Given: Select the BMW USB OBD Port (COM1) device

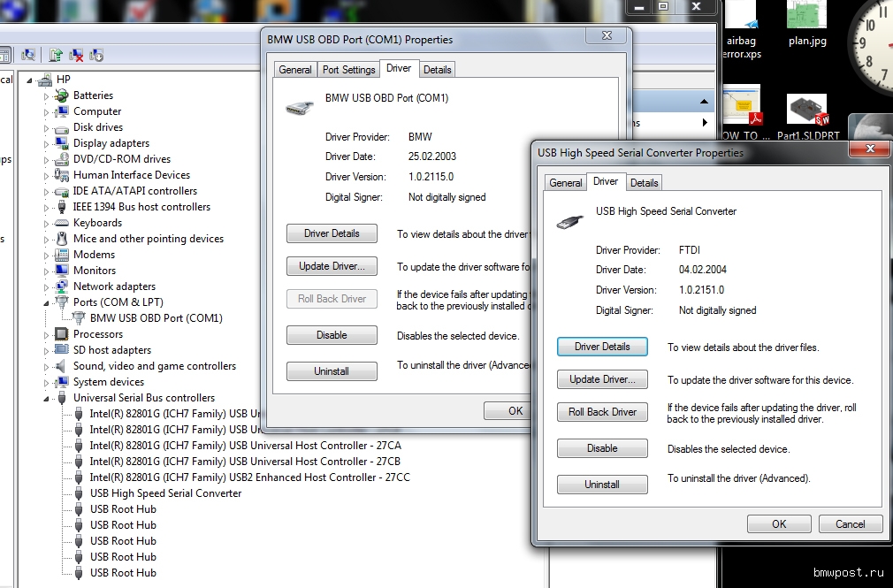Looking at the screenshot, I should pos(156,318).
